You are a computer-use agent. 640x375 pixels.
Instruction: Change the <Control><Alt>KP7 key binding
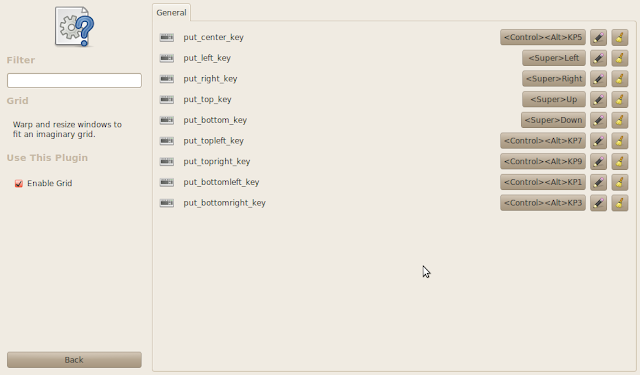543,141
